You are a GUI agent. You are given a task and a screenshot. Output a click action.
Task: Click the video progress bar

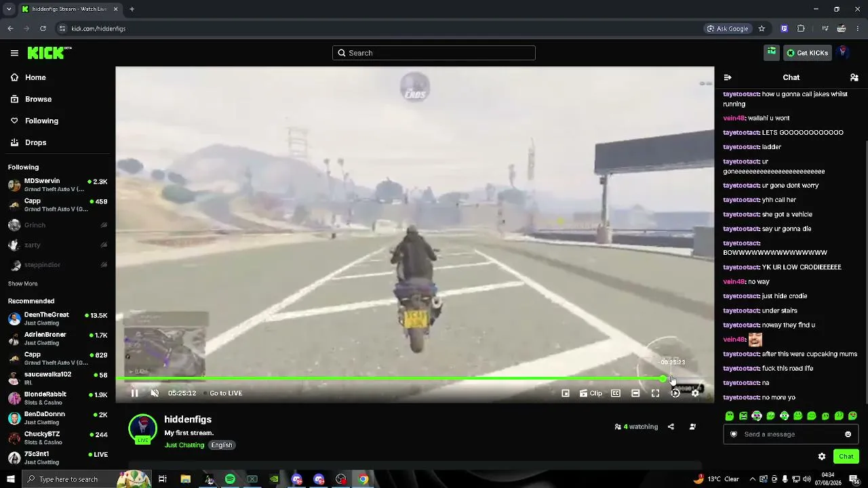[x=414, y=378]
